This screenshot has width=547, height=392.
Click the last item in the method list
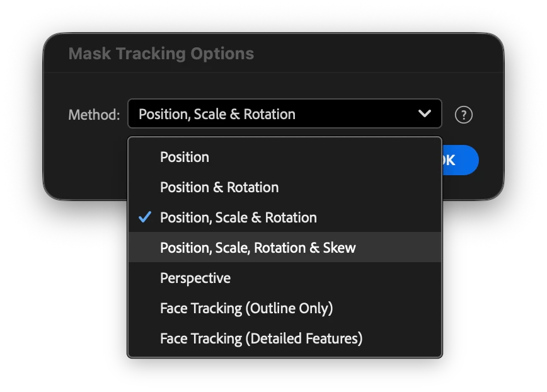[261, 338]
